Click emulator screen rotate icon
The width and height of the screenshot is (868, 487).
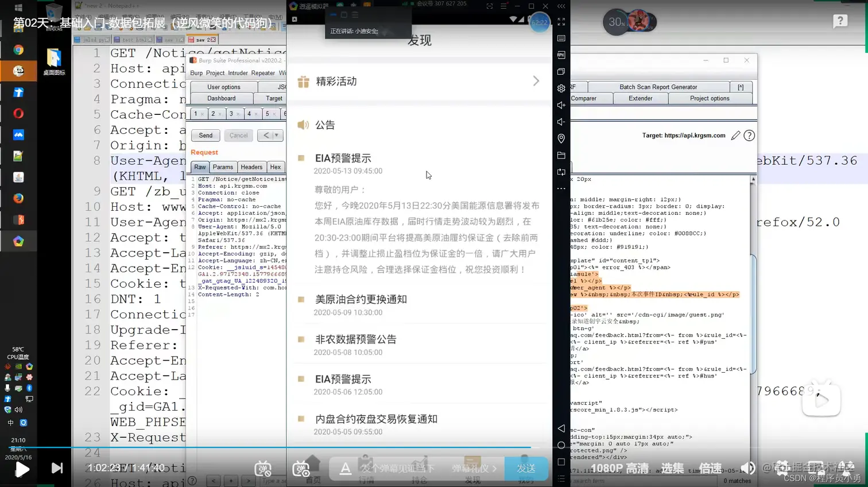[561, 172]
